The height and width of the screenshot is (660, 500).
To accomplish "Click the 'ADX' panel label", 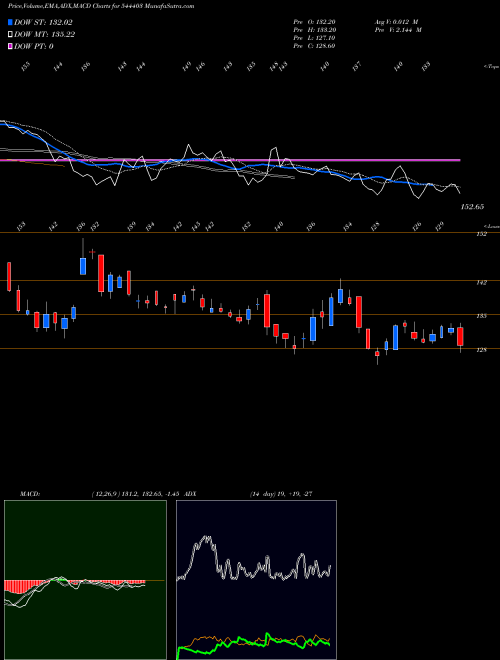I will point(190,493).
